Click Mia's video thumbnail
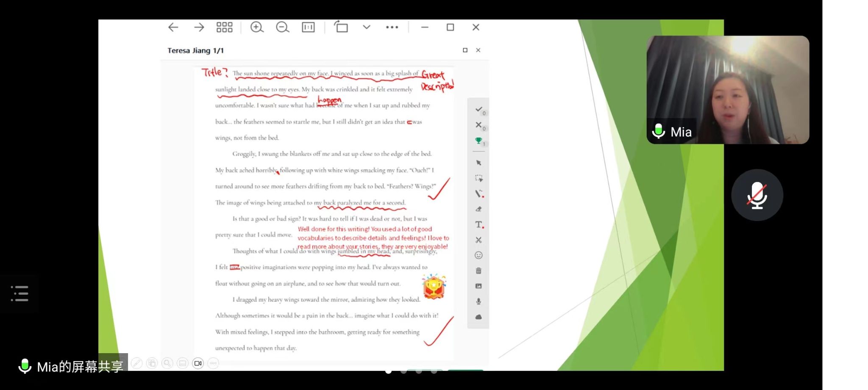Image resolution: width=868 pixels, height=390 pixels. coord(727,90)
